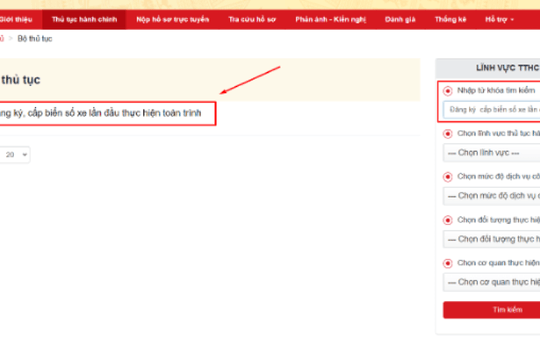This screenshot has width=540, height=360.
Task: Open the '— Chọn lĩnh vực —' dropdown
Action: click(x=491, y=153)
